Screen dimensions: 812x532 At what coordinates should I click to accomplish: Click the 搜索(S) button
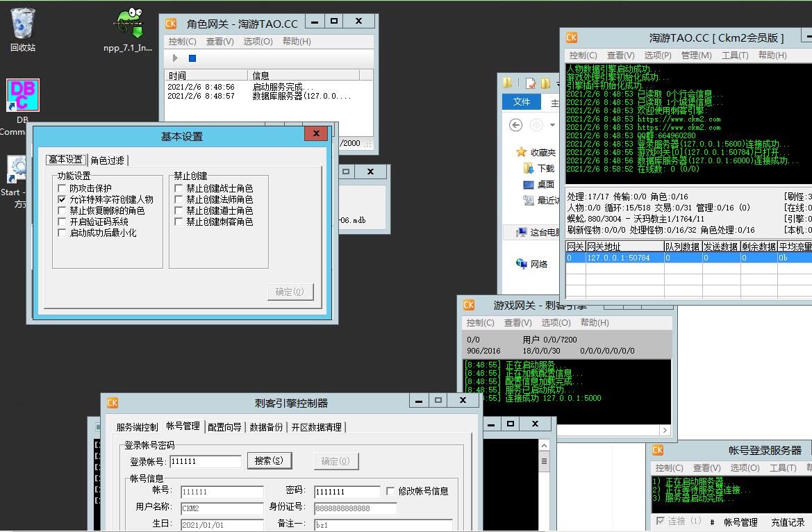pos(269,461)
